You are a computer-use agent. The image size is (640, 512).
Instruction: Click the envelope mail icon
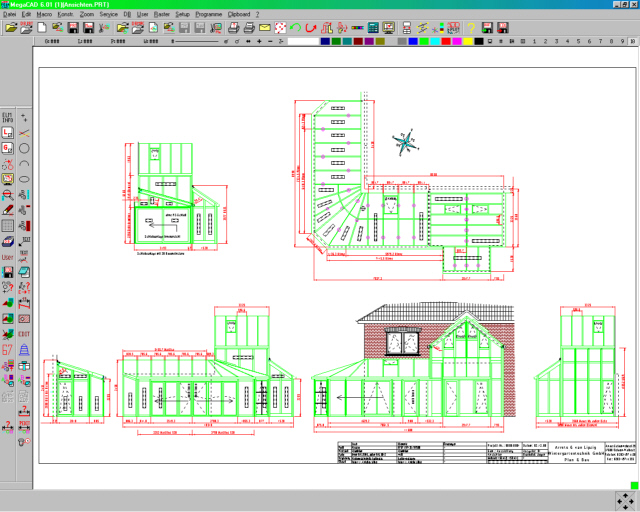click(x=265, y=28)
